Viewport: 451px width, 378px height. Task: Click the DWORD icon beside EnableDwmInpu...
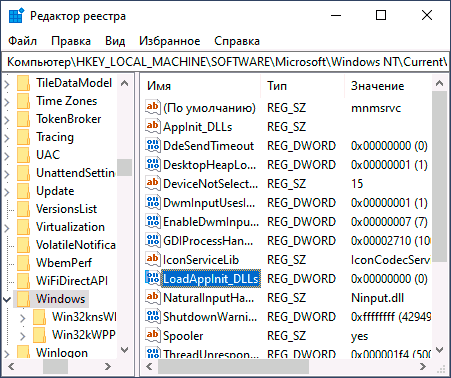[x=153, y=221]
